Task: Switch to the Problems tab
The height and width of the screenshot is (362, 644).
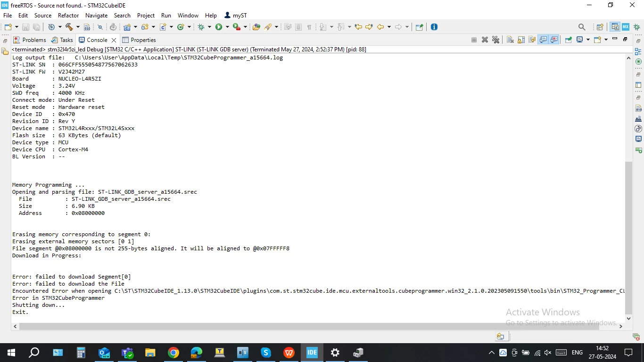Action: tap(30, 40)
